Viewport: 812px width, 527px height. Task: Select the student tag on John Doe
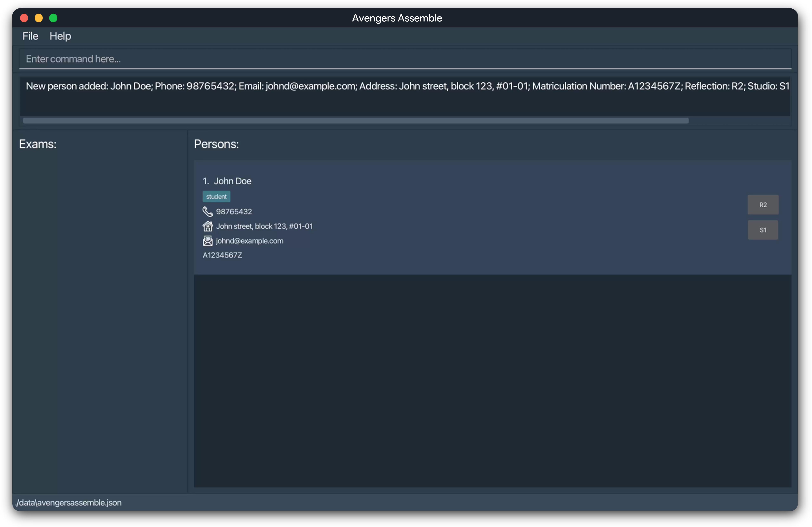(216, 196)
